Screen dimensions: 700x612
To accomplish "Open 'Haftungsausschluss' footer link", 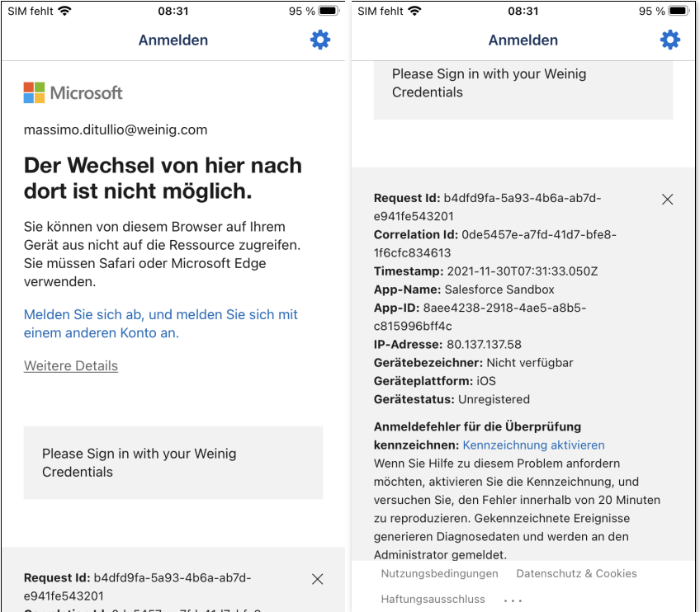I will point(433,599).
